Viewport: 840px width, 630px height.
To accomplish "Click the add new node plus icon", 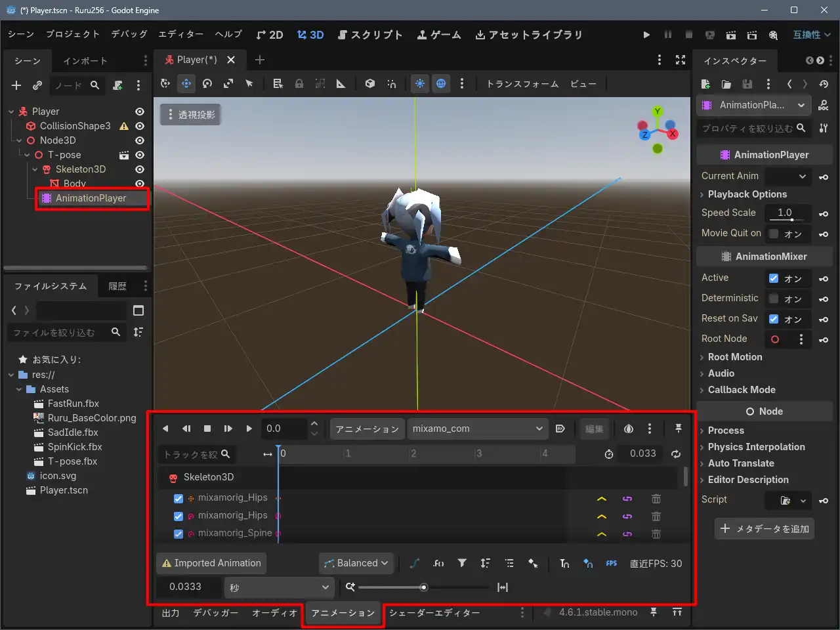I will 16,85.
